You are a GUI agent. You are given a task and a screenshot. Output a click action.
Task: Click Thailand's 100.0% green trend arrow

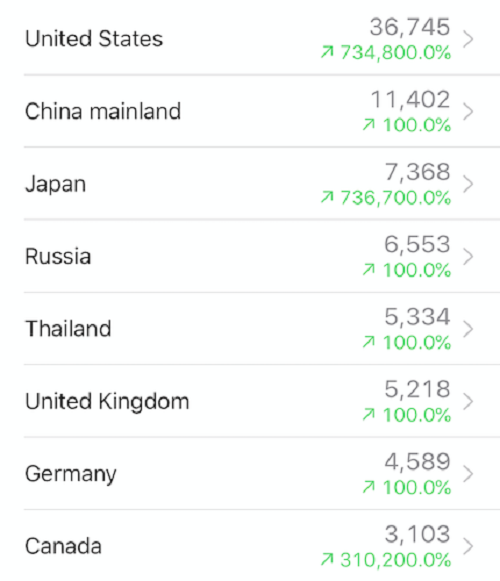click(x=369, y=342)
